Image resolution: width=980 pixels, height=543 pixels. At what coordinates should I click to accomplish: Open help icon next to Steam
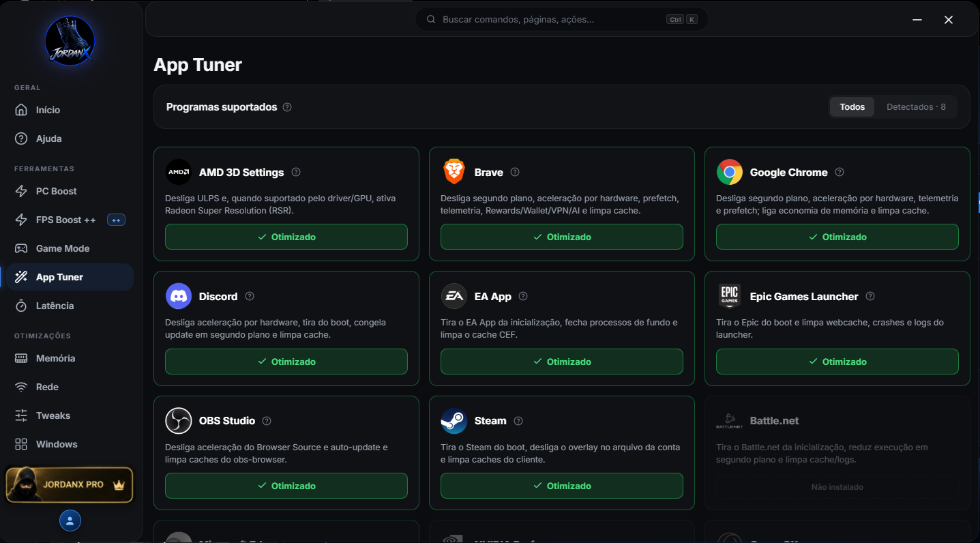coord(518,421)
